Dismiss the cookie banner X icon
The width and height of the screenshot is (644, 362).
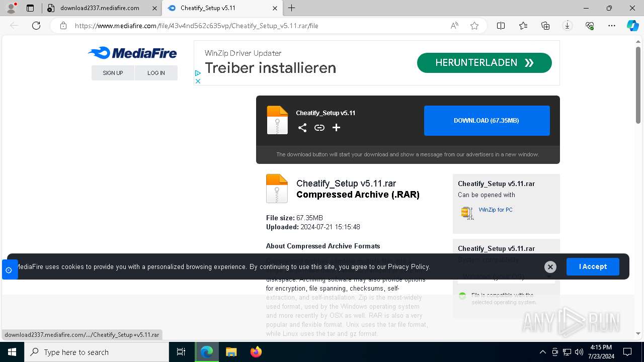point(550,267)
